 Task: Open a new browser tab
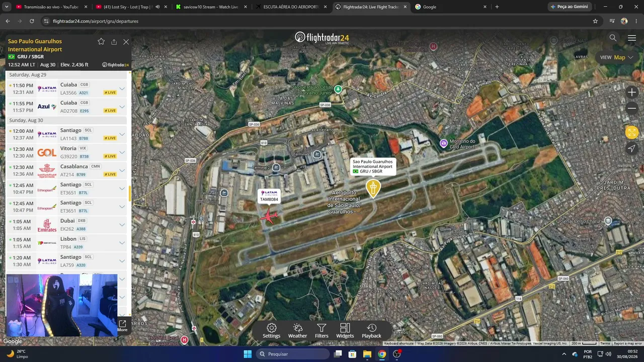(x=497, y=7)
